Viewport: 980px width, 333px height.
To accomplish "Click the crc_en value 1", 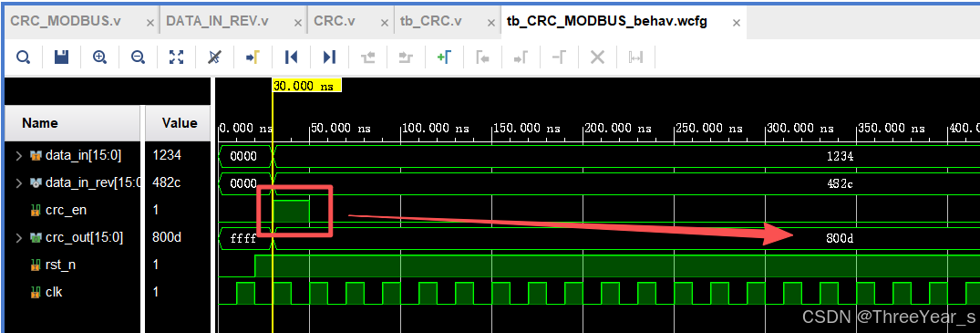I will [156, 211].
